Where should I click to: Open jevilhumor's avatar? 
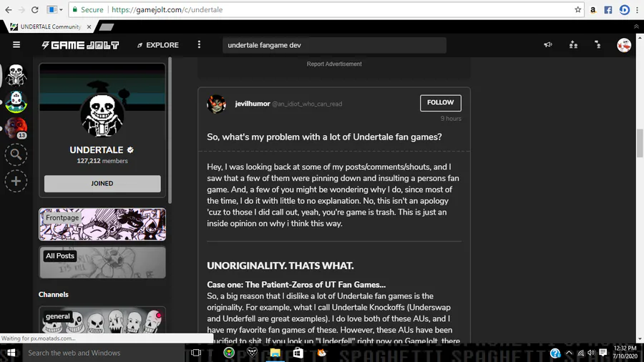pyautogui.click(x=216, y=104)
